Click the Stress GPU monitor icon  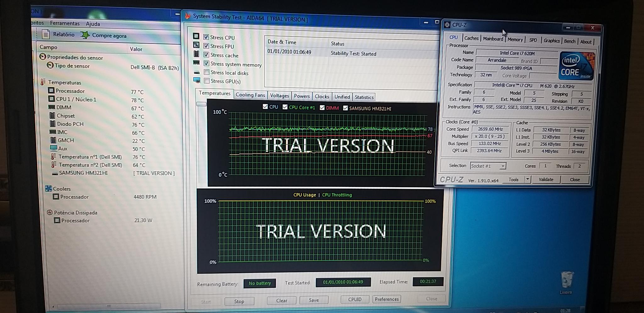coord(197,80)
